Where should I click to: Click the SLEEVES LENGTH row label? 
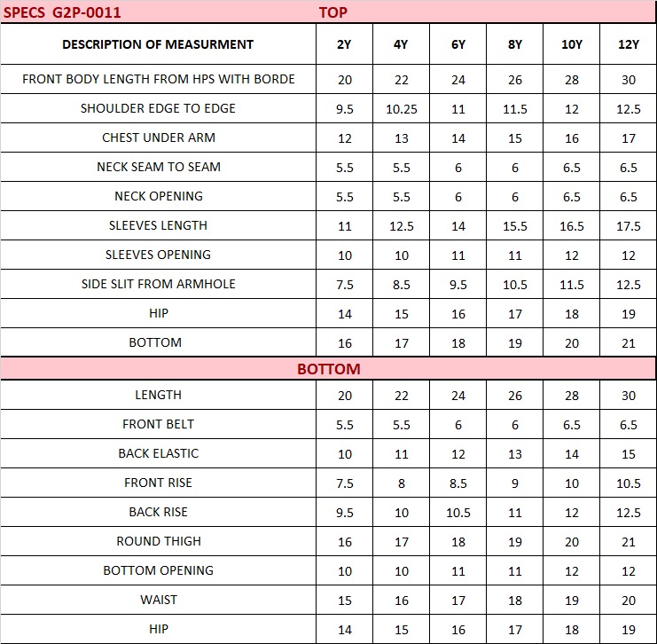[x=158, y=225]
